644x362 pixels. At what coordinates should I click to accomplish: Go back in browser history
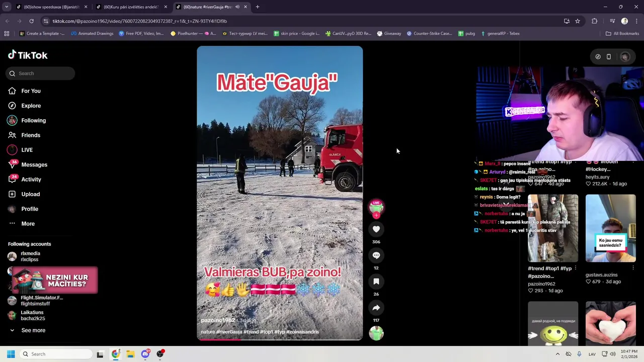pyautogui.click(x=7, y=21)
